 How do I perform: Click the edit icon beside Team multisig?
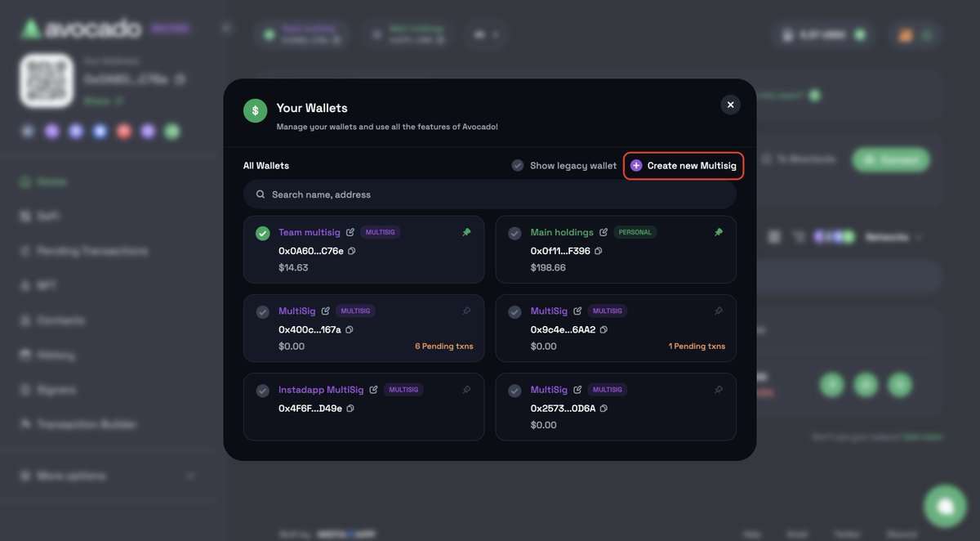tap(350, 232)
